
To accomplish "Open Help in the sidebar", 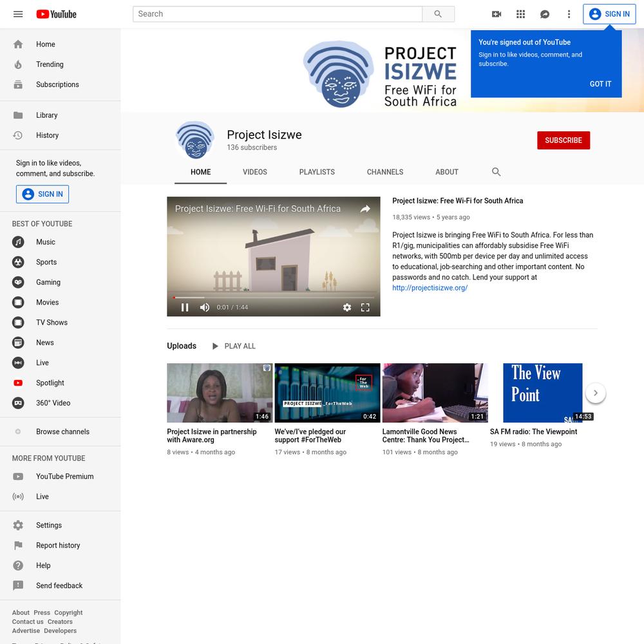I will (x=61, y=566).
